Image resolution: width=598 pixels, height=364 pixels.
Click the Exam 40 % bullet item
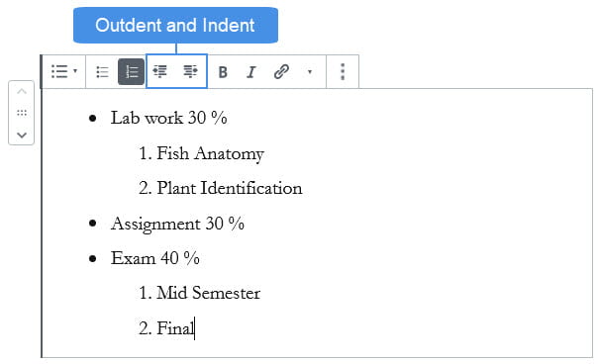[x=154, y=258]
